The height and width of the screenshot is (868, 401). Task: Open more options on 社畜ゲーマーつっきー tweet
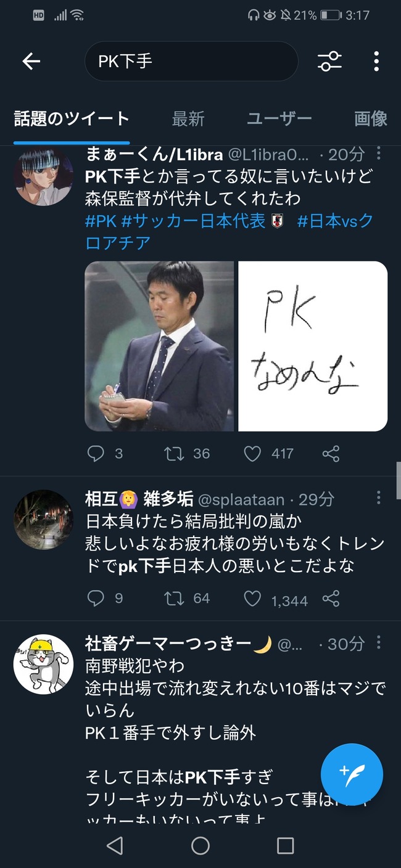click(379, 644)
